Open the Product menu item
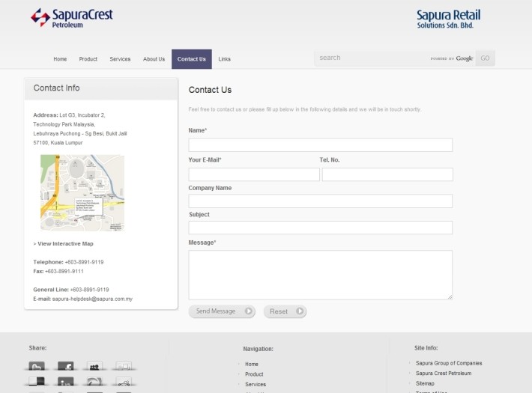The height and width of the screenshot is (393, 532). (88, 59)
